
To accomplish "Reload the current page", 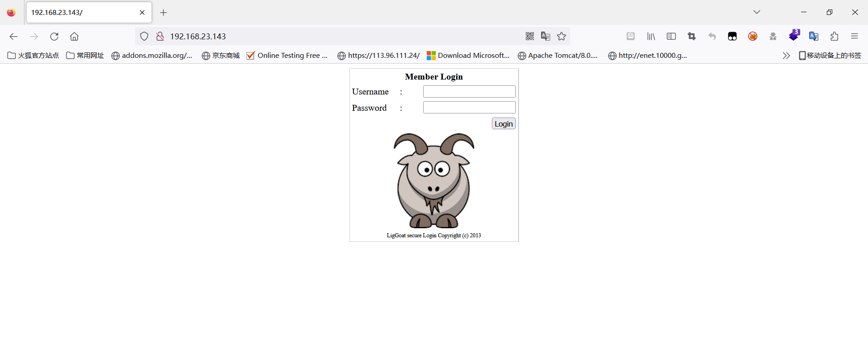I will click(x=54, y=37).
